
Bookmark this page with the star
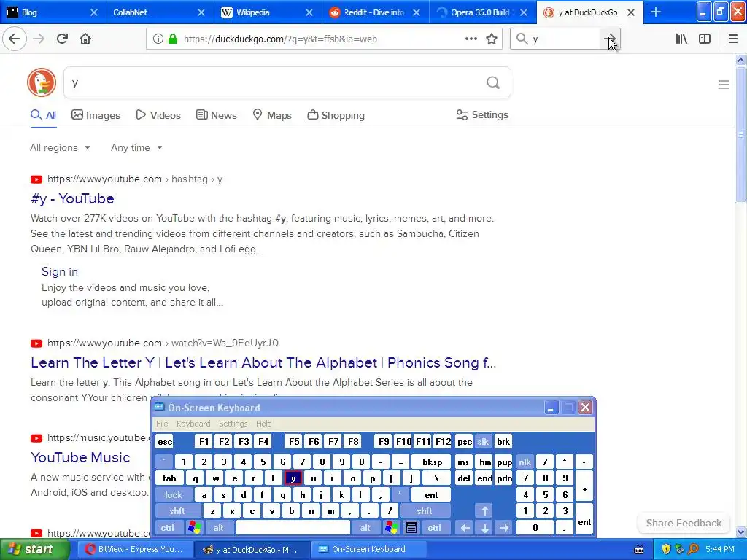(x=492, y=39)
